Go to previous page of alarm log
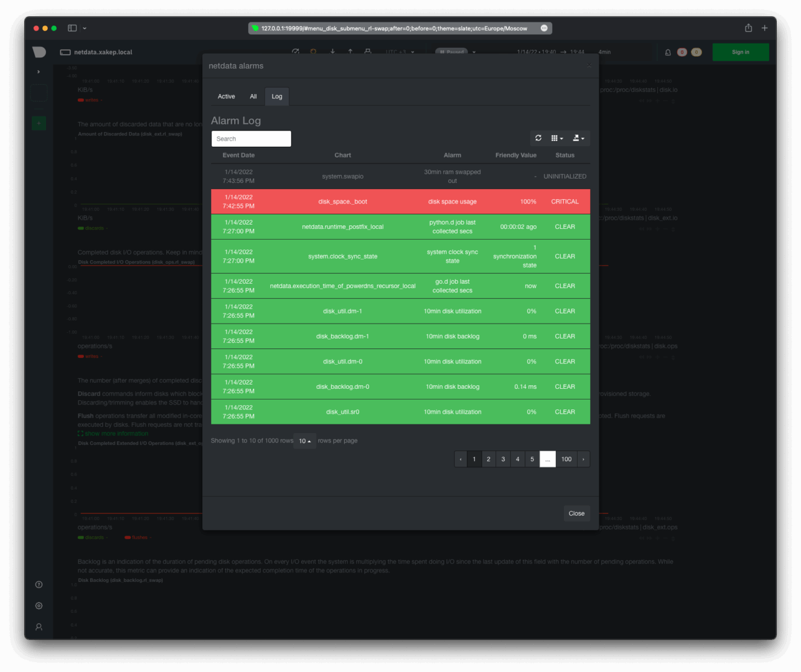The image size is (801, 672). click(x=461, y=459)
